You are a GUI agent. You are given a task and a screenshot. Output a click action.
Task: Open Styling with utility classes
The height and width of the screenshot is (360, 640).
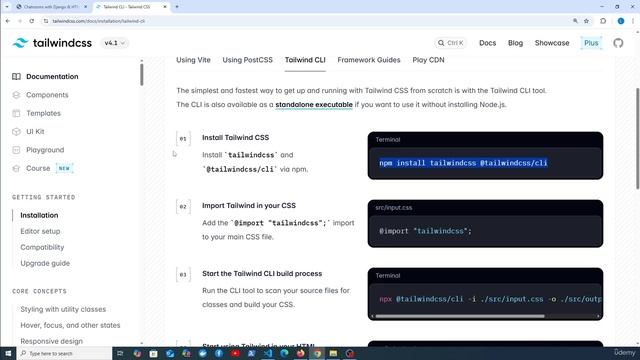[63, 309]
